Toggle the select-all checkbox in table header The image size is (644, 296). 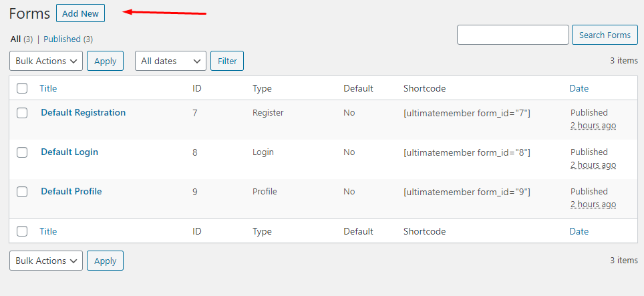22,88
